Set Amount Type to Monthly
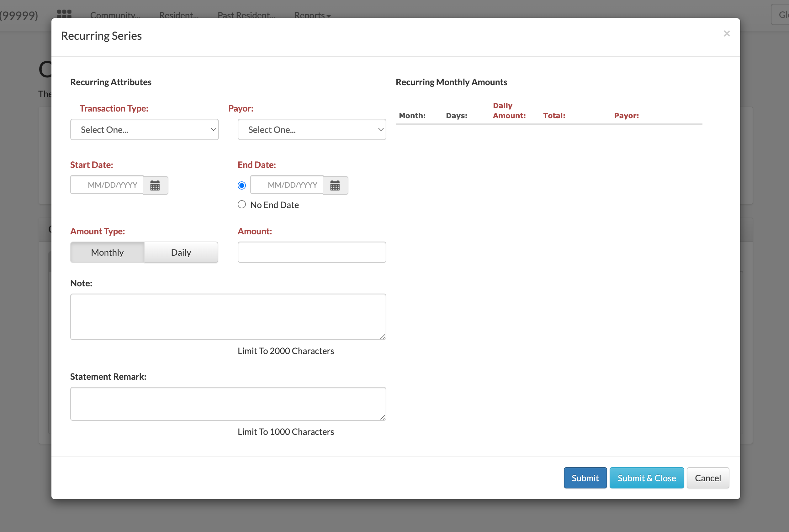This screenshot has width=789, height=532. [x=107, y=253]
